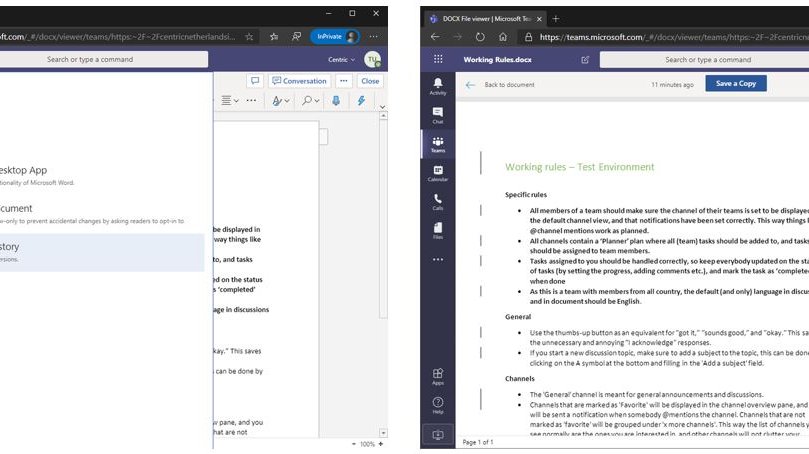Close the document in left Teams window
This screenshot has width=809, height=454.
[370, 81]
